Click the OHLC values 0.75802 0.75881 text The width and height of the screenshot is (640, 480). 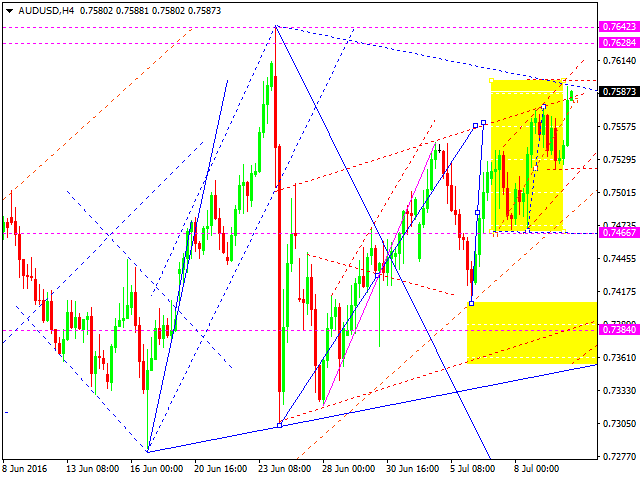point(114,11)
